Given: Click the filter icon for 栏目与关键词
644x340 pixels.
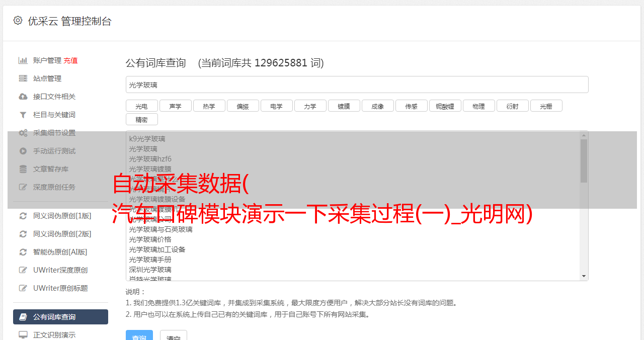Looking at the screenshot, I should coord(23,115).
